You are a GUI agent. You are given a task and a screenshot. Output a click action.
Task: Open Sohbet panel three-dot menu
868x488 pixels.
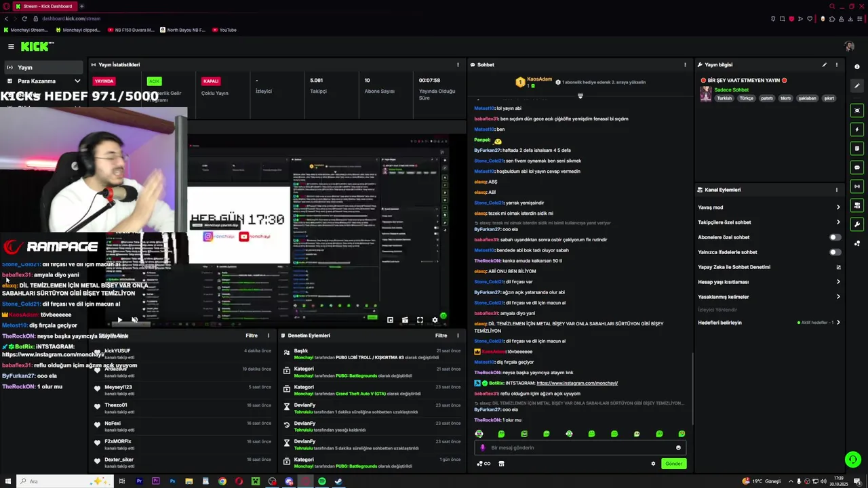685,64
